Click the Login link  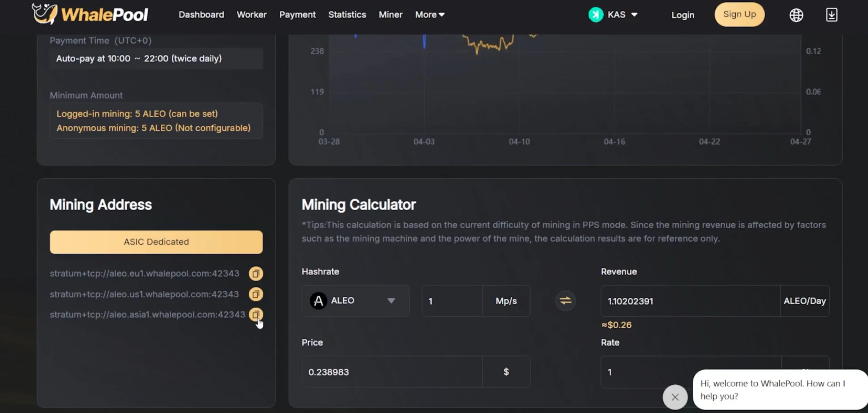pos(683,15)
